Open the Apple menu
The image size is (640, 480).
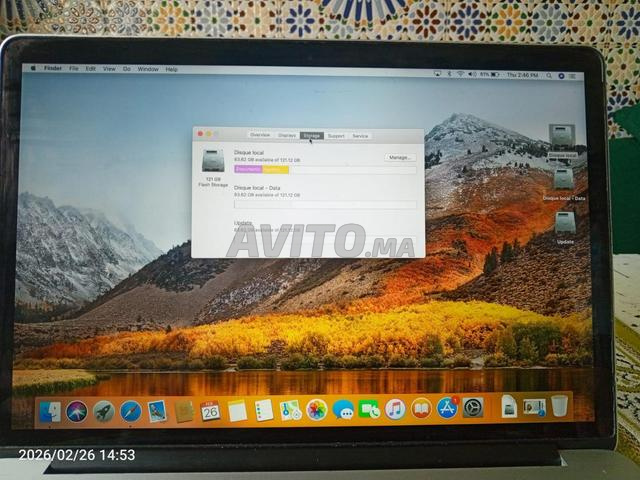coord(34,69)
